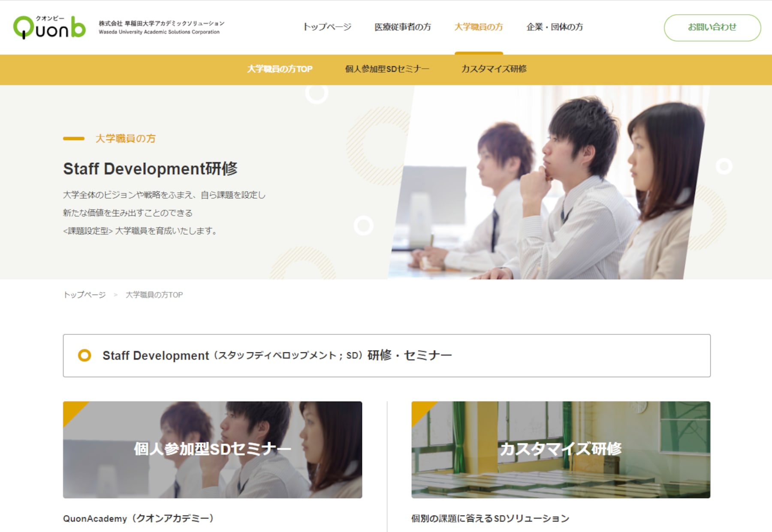772x532 pixels.
Task: Follow the トップページ breadcrumb link
Action: [84, 295]
